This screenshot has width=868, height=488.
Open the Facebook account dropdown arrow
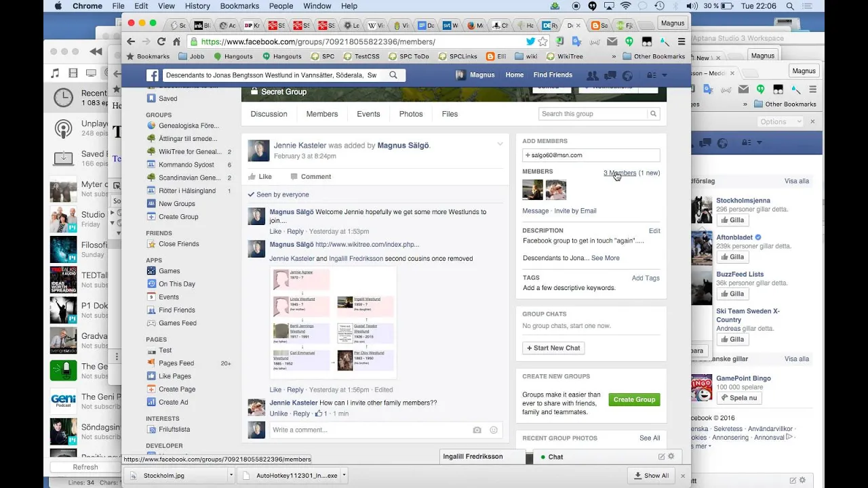[x=665, y=75]
